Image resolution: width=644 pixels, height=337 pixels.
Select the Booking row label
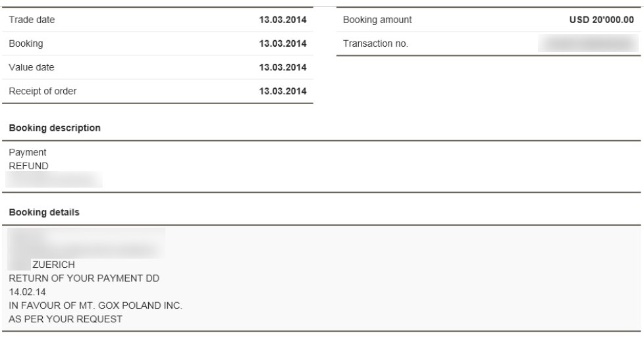click(26, 43)
